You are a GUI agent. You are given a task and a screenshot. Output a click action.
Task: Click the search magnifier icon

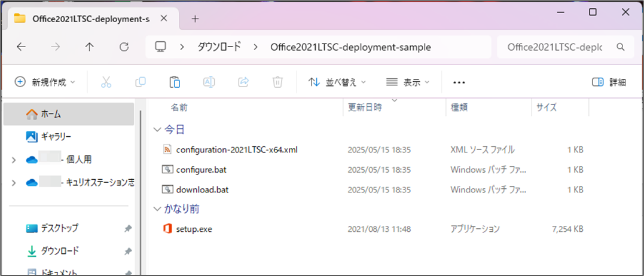point(621,47)
